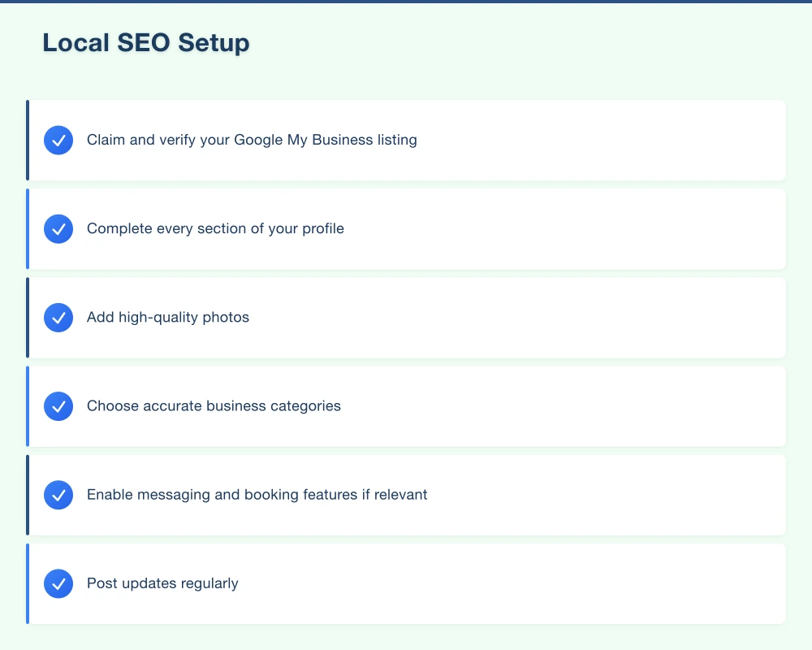Click the blue accent bar on the last card
Viewport: 812px width, 650px height.
coord(28,583)
